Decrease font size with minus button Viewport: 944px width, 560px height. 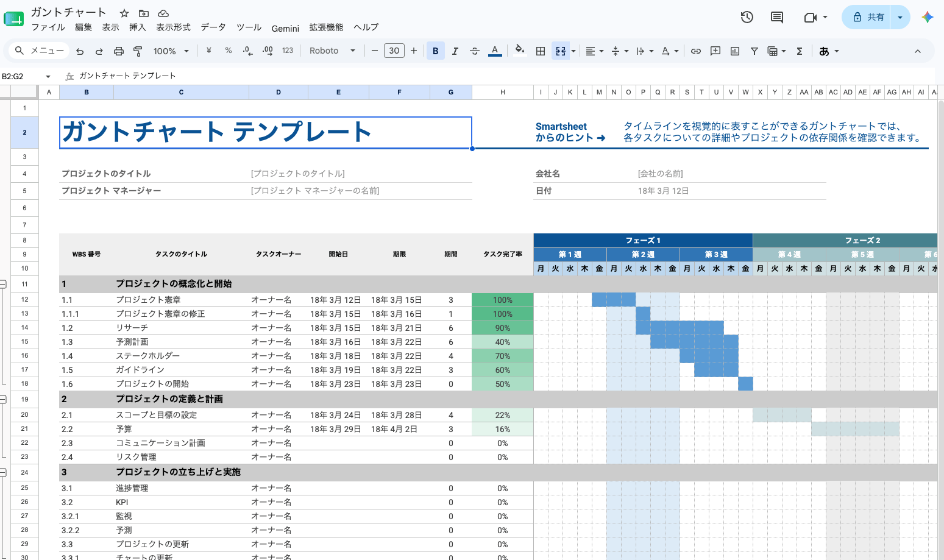(375, 51)
